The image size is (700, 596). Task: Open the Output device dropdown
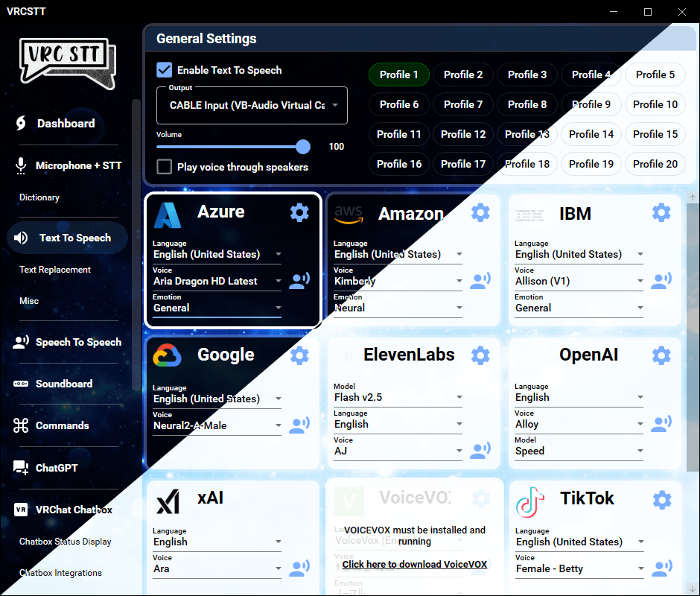tap(252, 105)
